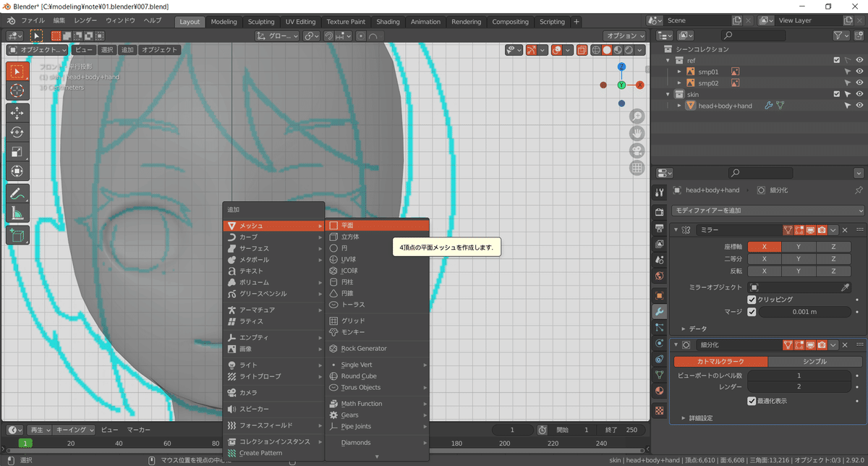Viewport: 868px width, 466px height.
Task: Toggle visibility of smp01 in outliner
Action: point(859,72)
